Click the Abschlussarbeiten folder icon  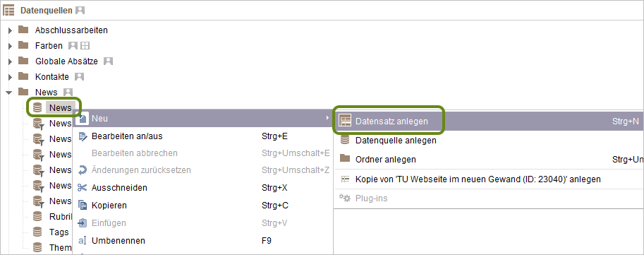pos(23,30)
